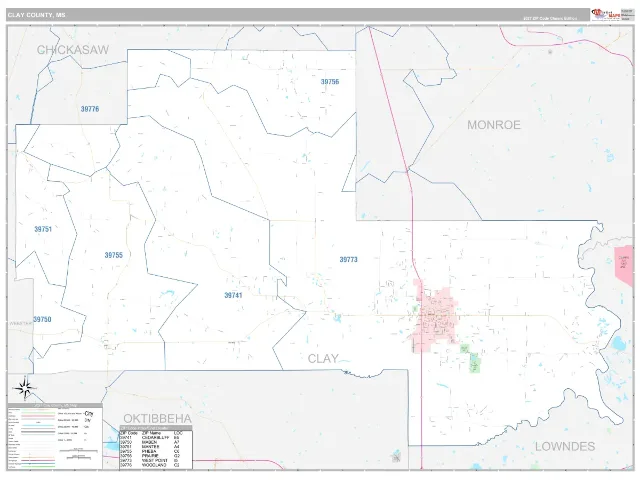
Task: Click the ZIP Code column header in index
Action: (x=129, y=433)
